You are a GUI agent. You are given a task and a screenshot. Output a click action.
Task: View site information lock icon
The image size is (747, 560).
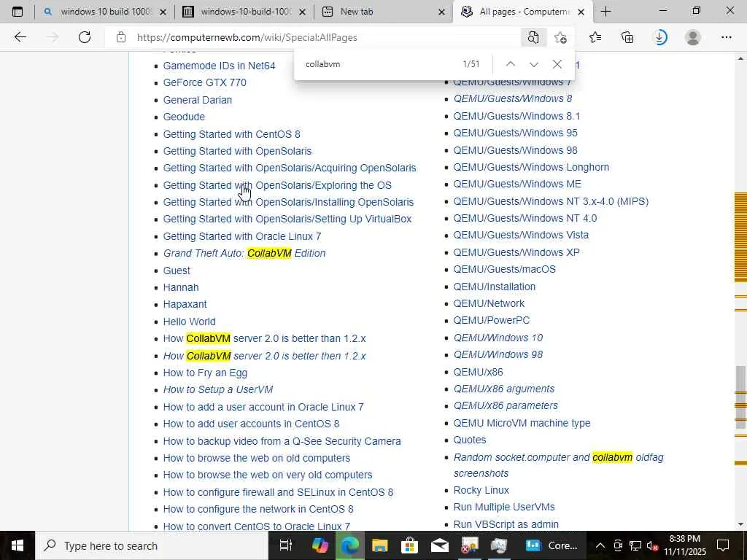coord(121,37)
